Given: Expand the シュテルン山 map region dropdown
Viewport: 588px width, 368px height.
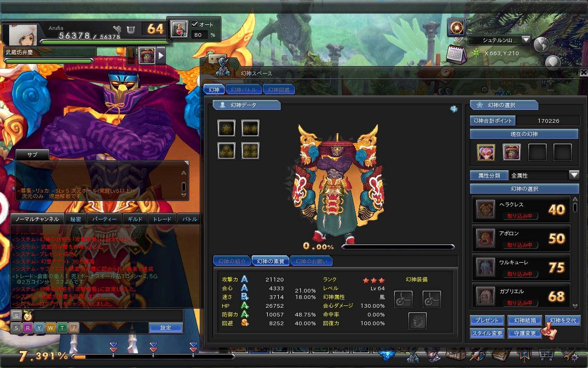Looking at the screenshot, I should coord(526,40).
